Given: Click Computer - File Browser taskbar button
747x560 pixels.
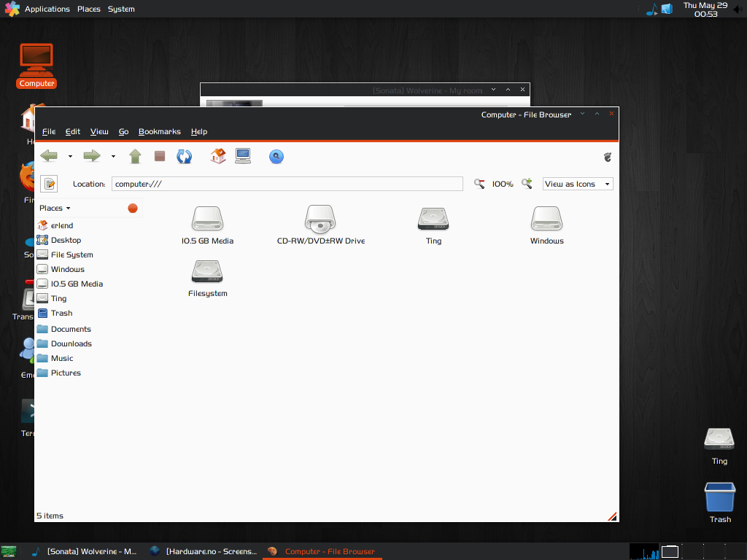Looking at the screenshot, I should 322,551.
